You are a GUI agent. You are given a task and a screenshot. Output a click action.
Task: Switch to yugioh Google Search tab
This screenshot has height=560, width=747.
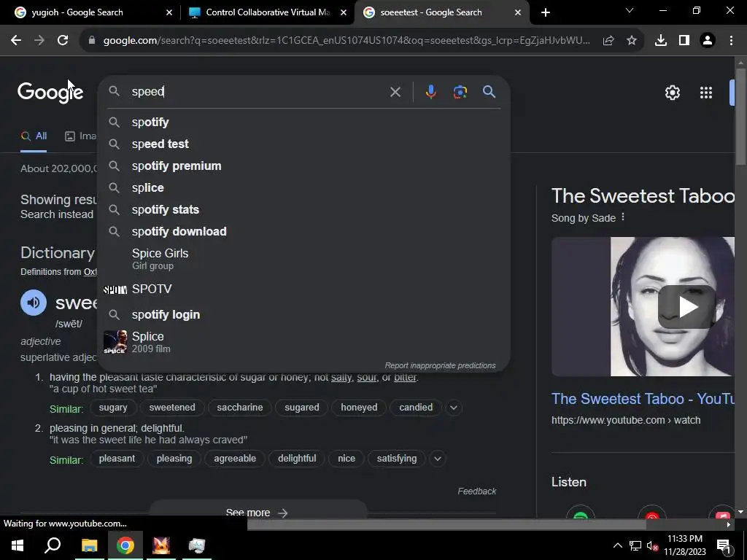90,12
